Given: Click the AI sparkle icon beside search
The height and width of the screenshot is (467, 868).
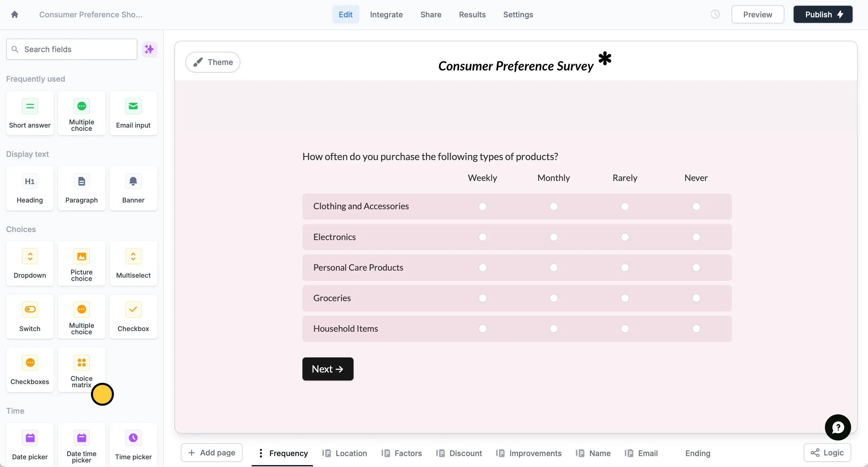Looking at the screenshot, I should coord(149,49).
